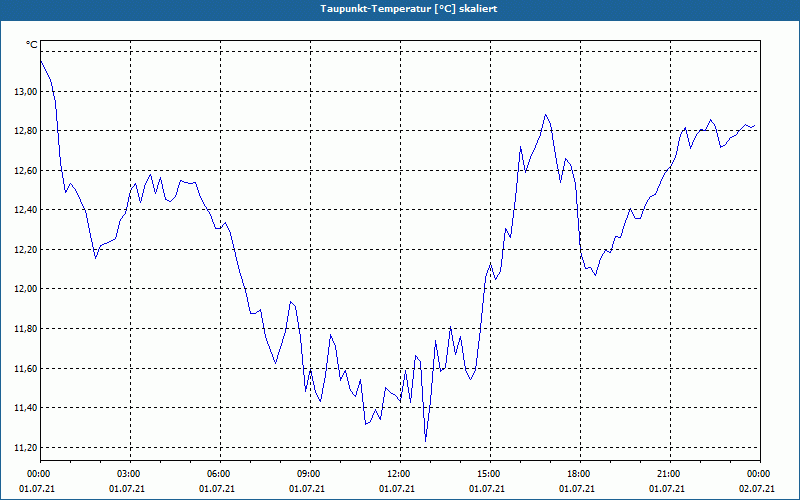
Task: Select the 09:00 time label
Action: tap(310, 474)
